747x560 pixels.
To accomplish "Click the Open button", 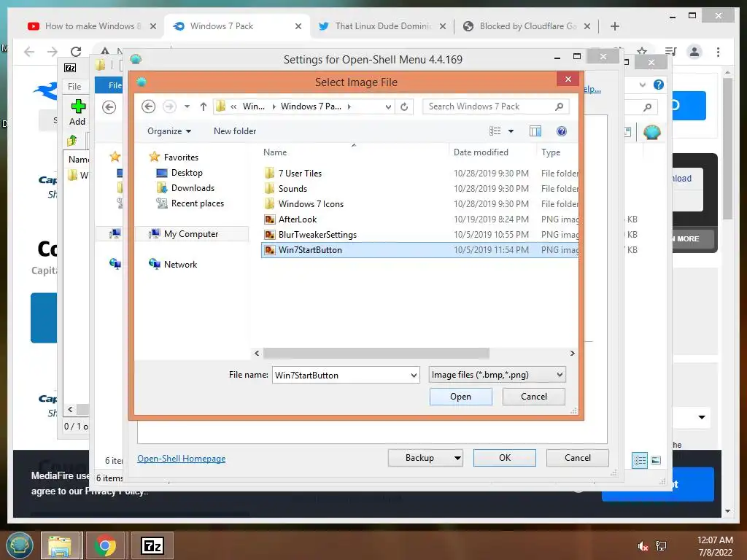I will [461, 397].
